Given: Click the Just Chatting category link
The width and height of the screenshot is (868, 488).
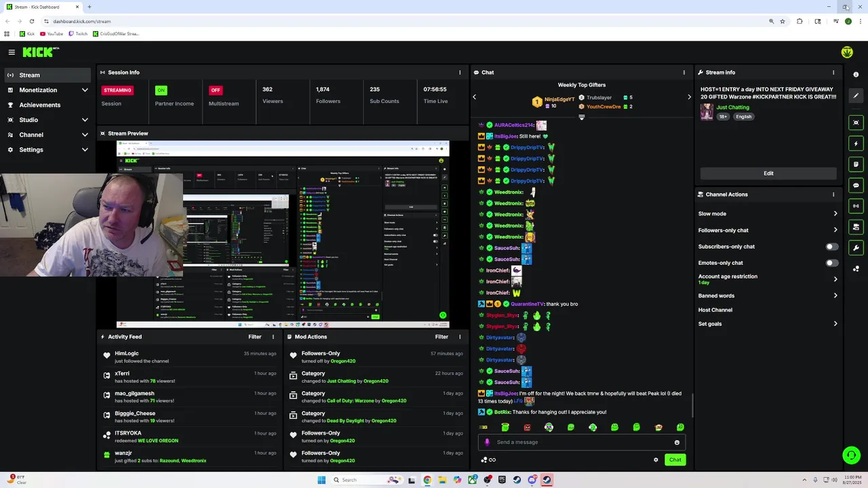Looking at the screenshot, I should pyautogui.click(x=733, y=107).
